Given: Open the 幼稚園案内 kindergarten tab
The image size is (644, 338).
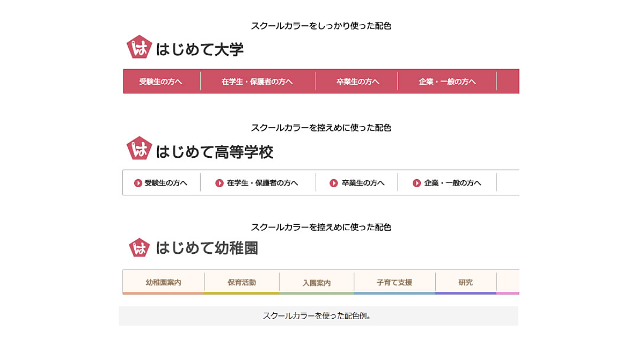Looking at the screenshot, I should tap(163, 282).
